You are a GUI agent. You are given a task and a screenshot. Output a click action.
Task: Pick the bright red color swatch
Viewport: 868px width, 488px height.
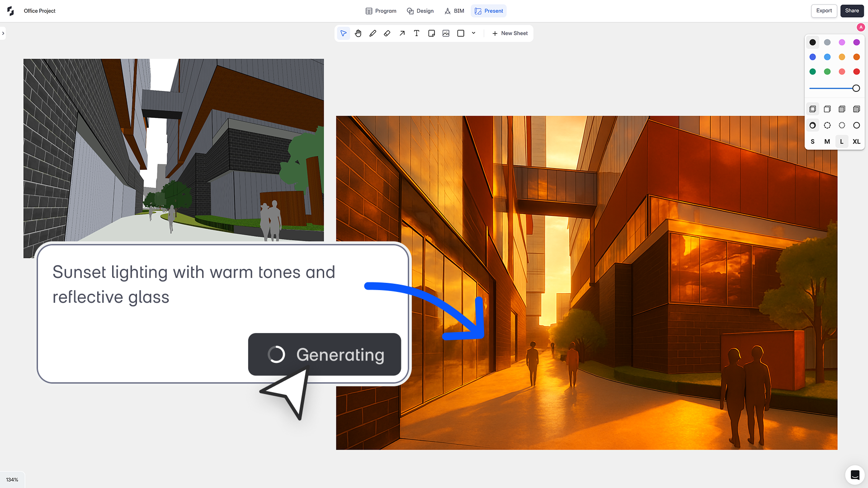click(x=856, y=72)
